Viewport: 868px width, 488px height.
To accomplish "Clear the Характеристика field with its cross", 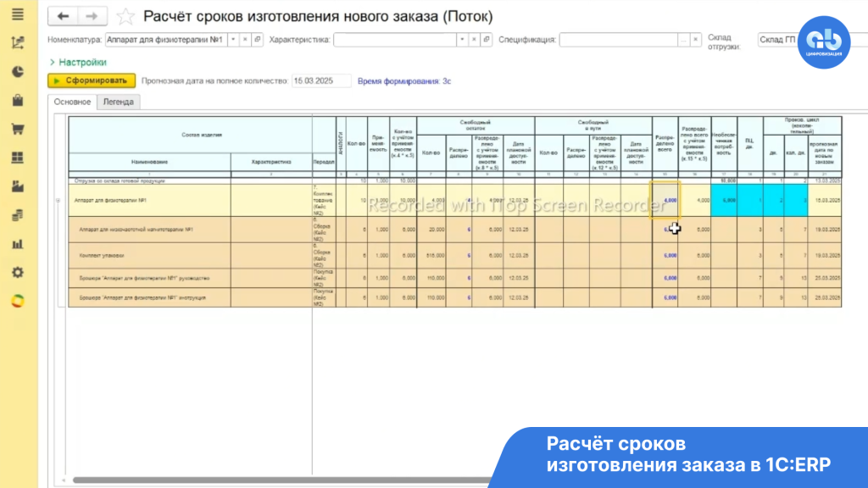I will (474, 40).
